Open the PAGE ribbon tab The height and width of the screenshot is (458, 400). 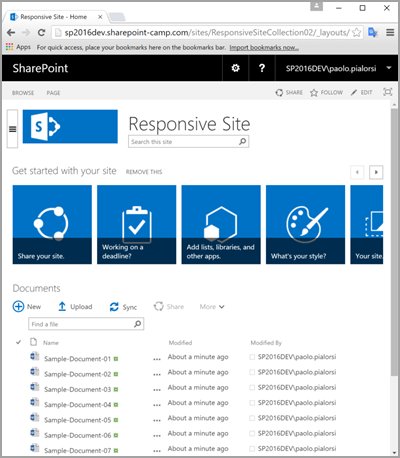coord(53,93)
